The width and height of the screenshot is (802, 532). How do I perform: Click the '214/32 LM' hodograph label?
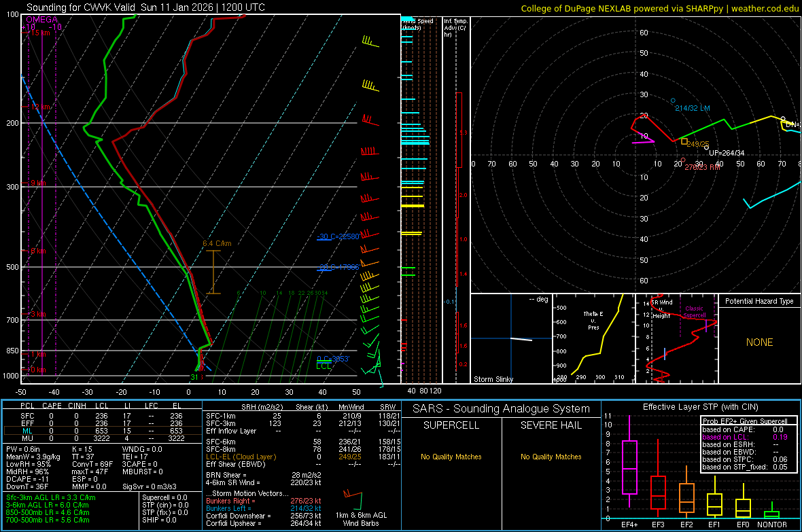pos(693,109)
